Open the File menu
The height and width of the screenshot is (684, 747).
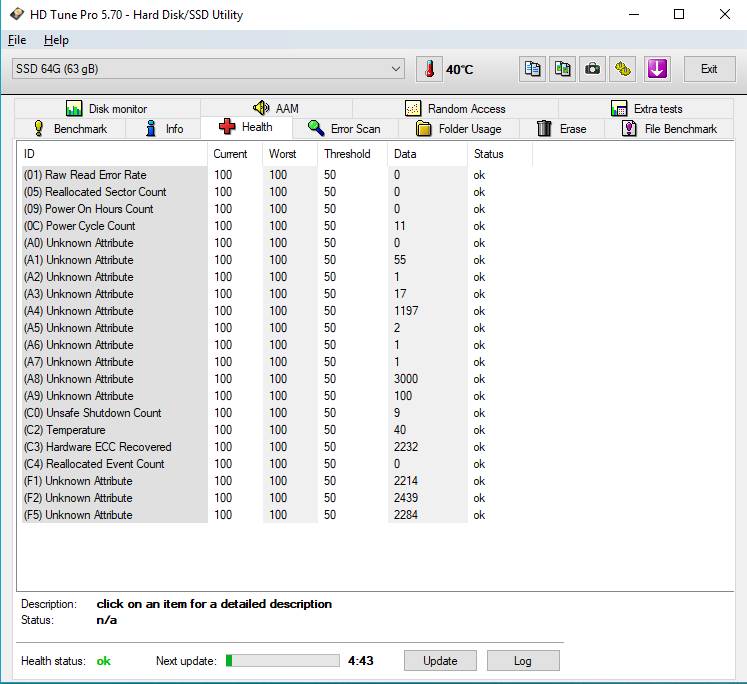tap(17, 40)
